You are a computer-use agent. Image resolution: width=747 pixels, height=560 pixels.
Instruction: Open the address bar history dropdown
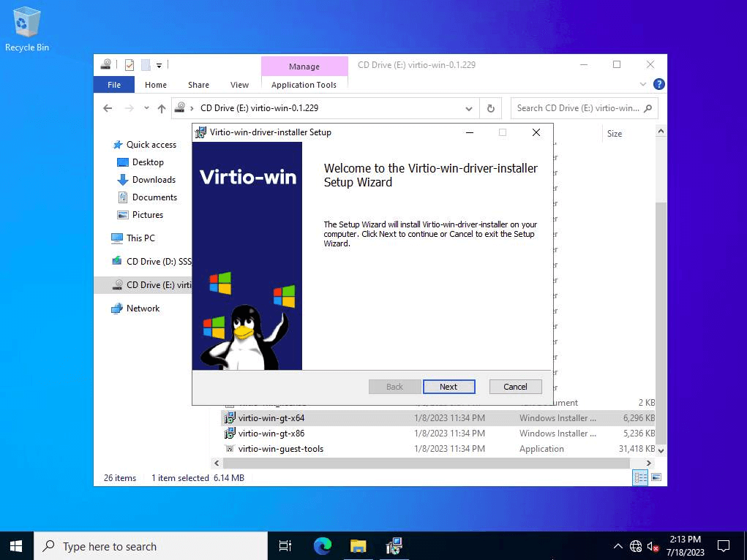(469, 107)
